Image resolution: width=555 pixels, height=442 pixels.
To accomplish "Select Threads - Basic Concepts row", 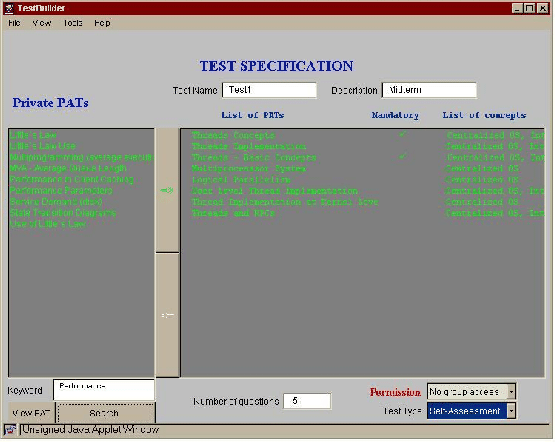I will 253,157.
